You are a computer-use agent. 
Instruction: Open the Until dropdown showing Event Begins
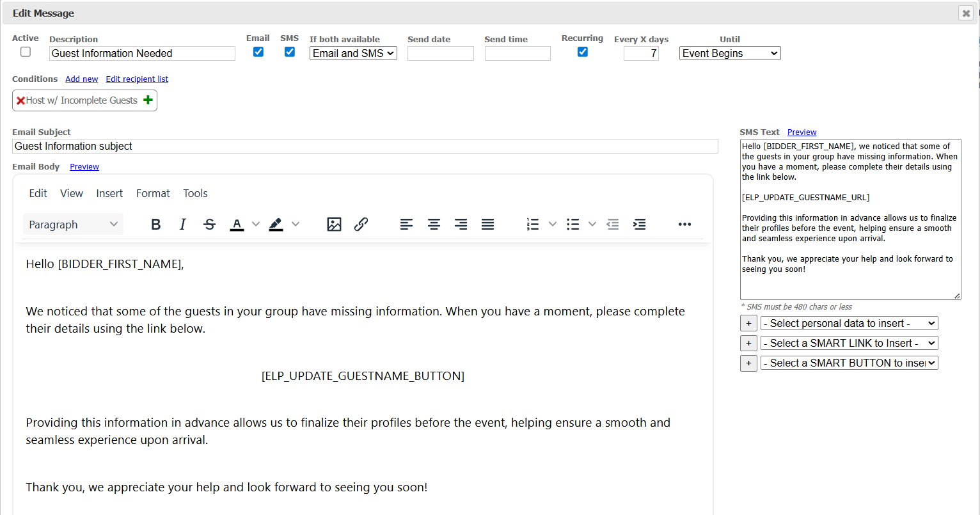[730, 53]
